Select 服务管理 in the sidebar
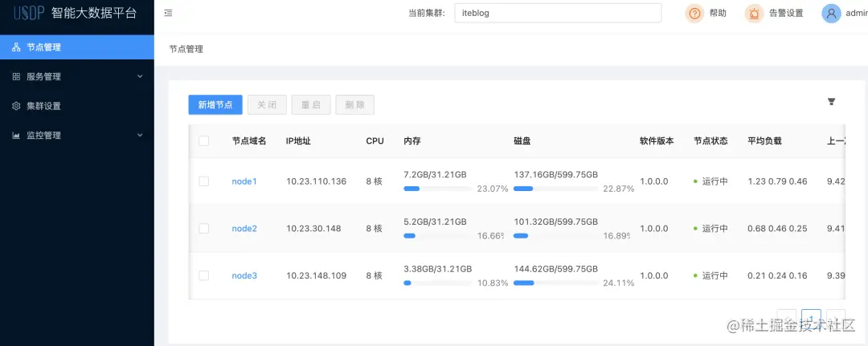The height and width of the screenshot is (346, 868). [77, 77]
